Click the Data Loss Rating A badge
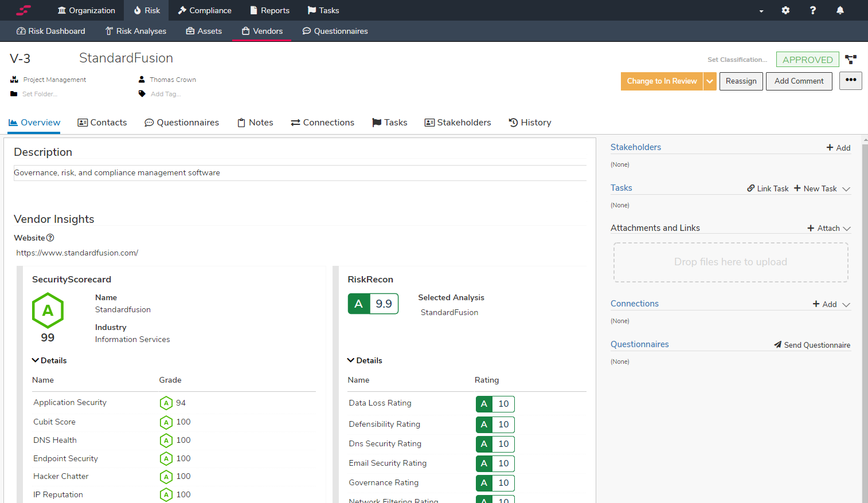 click(x=495, y=404)
